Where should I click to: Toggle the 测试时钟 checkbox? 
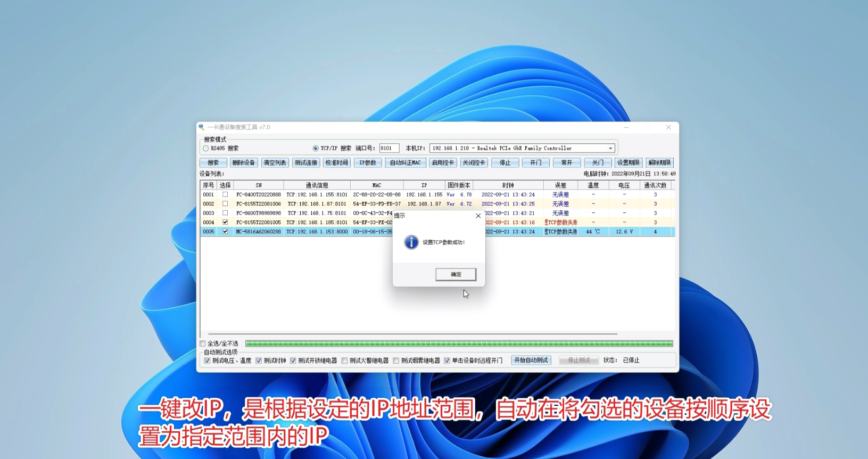(259, 360)
